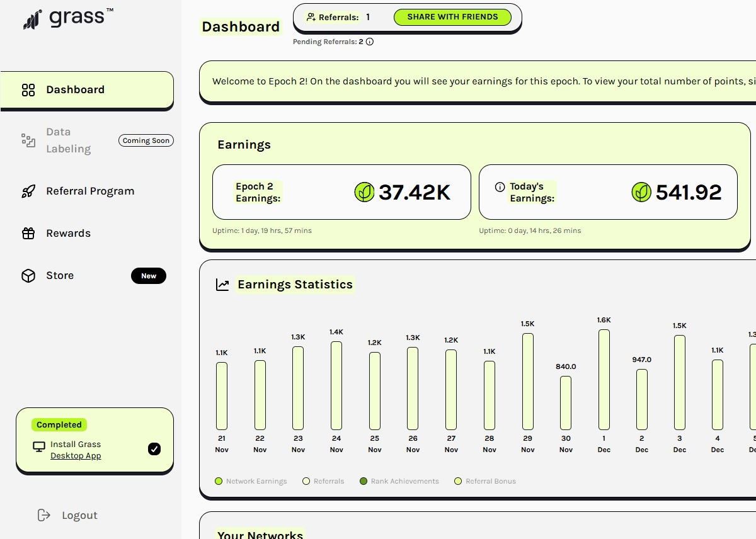Click the Coming Soon badge
The image size is (756, 539).
tap(146, 140)
